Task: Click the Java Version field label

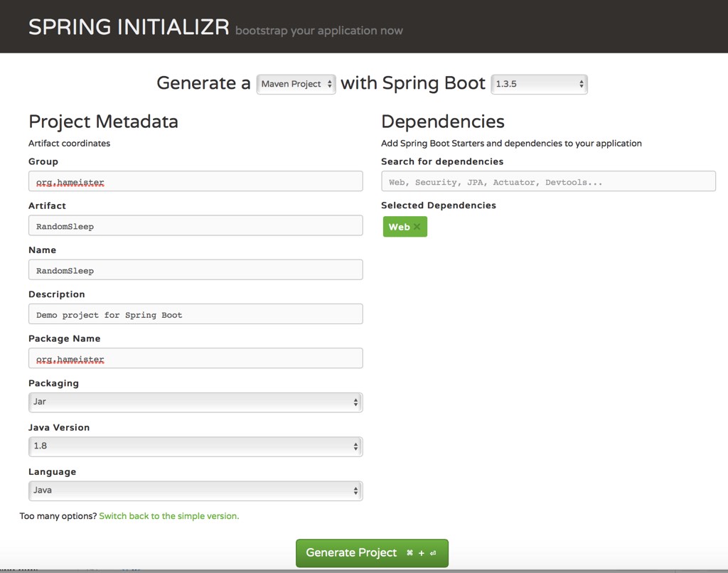Action: (x=59, y=428)
